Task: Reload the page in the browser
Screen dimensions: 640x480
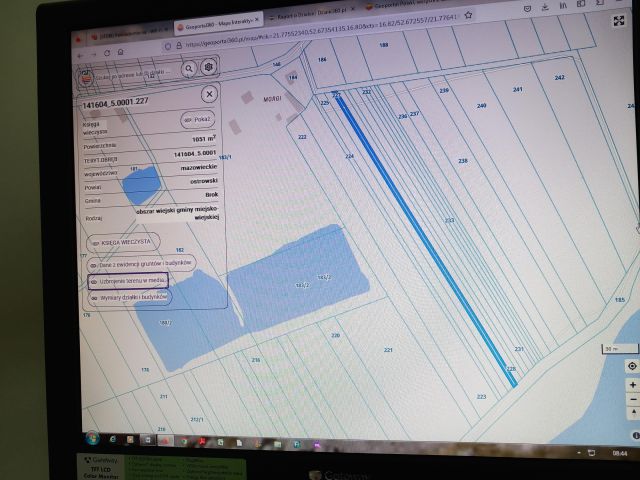Action: tap(107, 53)
